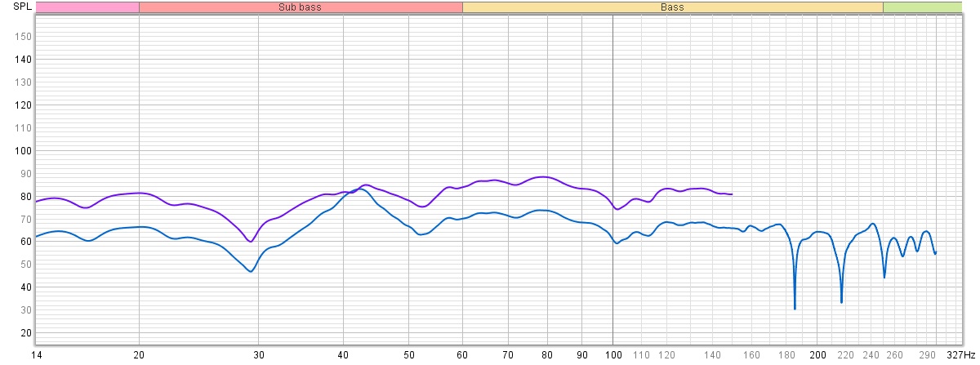Viewport: 980px width, 365px height.
Task: Click the purple trace's peak near 80 Hz
Action: 543,176
